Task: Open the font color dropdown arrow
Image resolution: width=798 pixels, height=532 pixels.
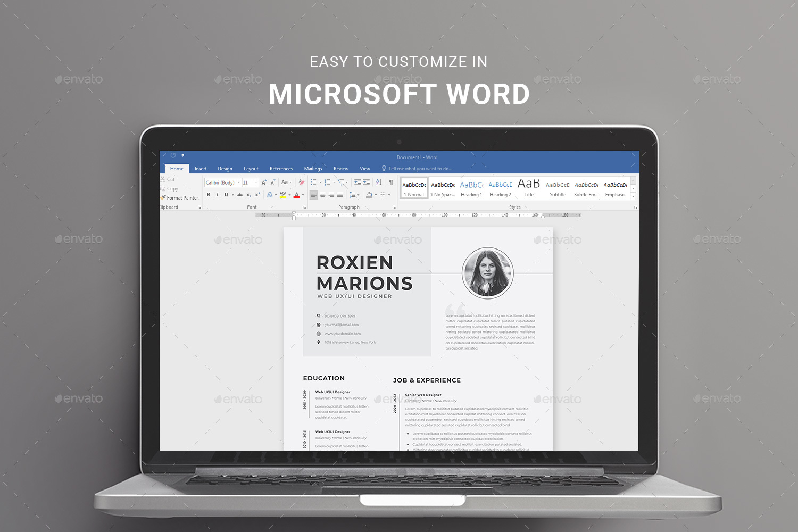Action: [x=303, y=195]
